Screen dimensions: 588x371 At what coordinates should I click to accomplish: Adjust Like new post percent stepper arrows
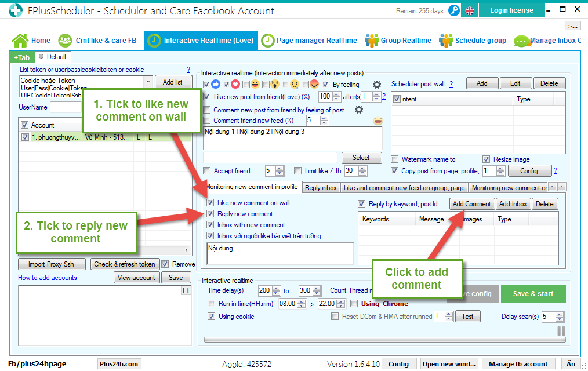click(x=337, y=97)
